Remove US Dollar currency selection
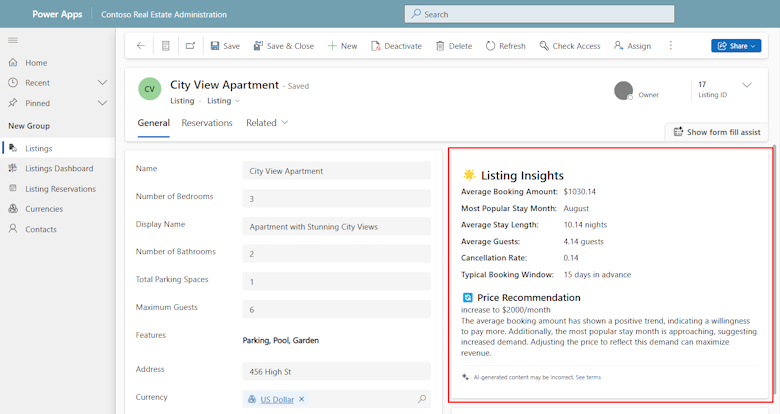 tap(301, 399)
